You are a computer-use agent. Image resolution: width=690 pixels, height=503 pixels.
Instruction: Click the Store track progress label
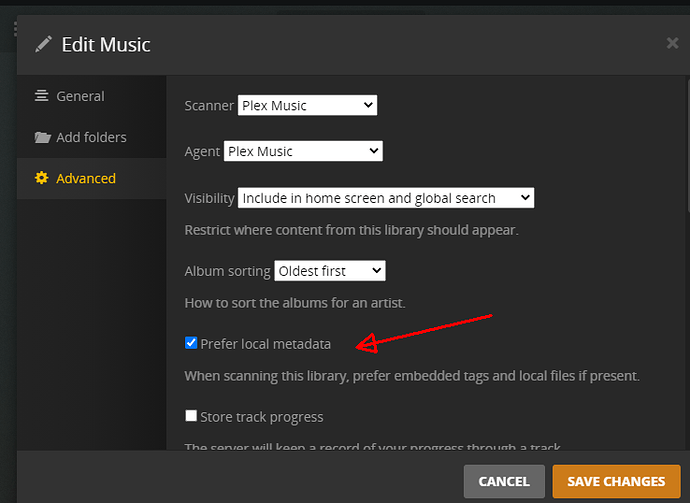[x=261, y=416]
